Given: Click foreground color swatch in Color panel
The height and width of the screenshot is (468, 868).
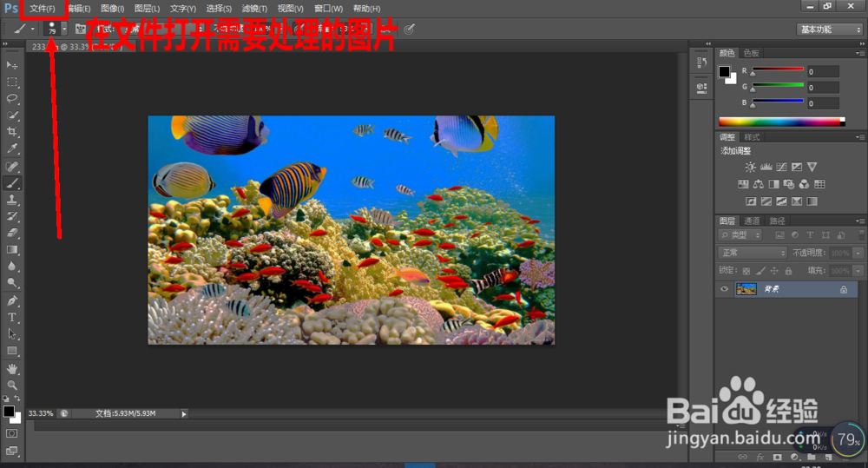Looking at the screenshot, I should pyautogui.click(x=724, y=71).
